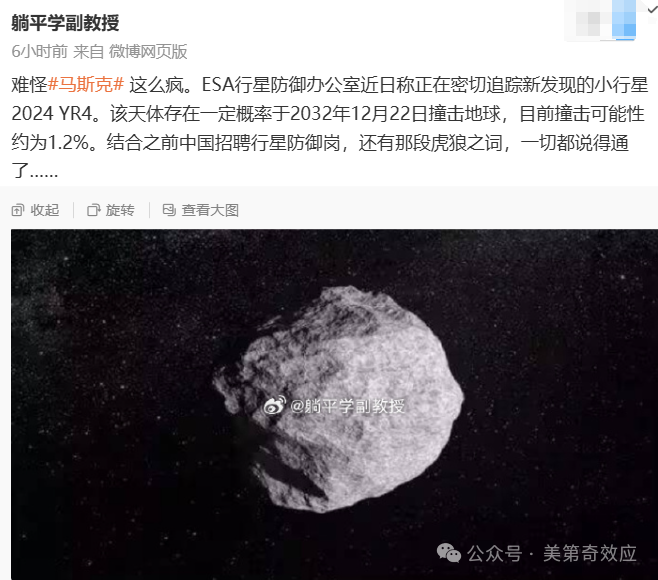Image resolution: width=658 pixels, height=580 pixels.
Task: Click the 2024 YR4 text in post
Action: coord(52,114)
